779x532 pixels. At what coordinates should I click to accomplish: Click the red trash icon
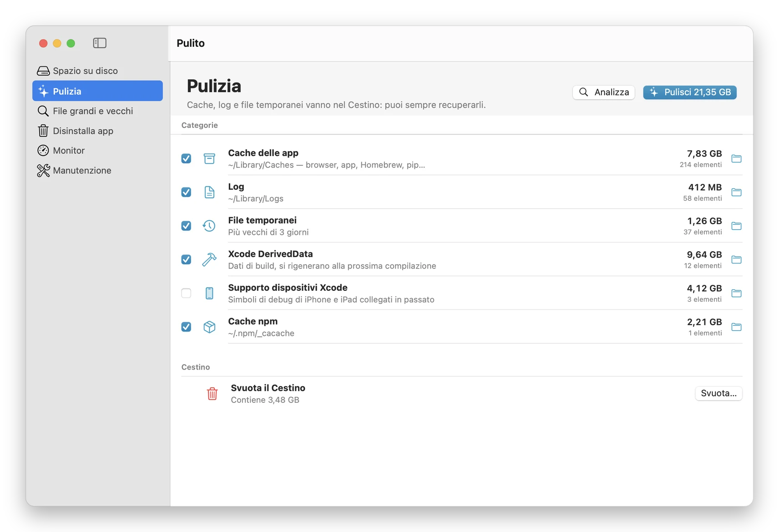(x=212, y=394)
